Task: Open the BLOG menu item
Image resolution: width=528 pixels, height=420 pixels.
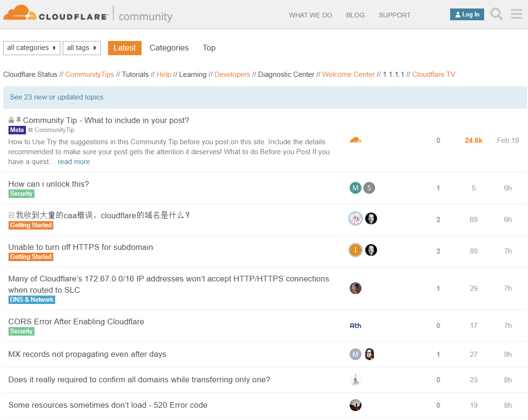Action: 355,15
